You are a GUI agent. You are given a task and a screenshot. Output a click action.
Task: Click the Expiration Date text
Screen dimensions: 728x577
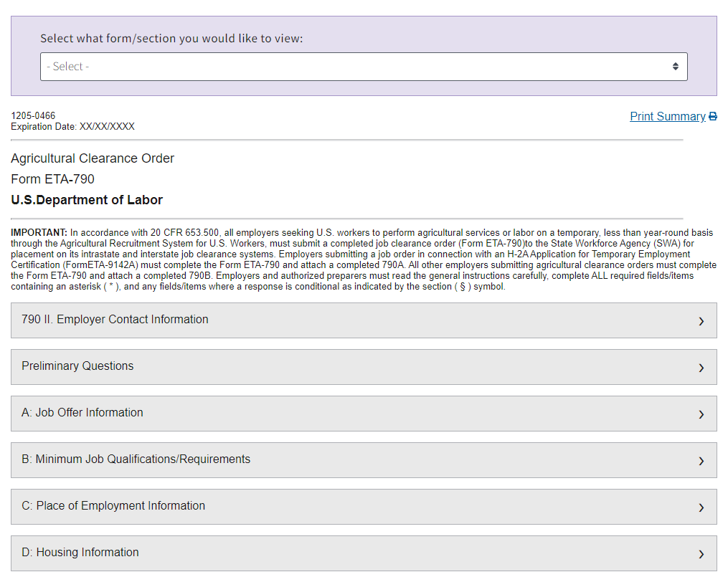[x=72, y=127]
